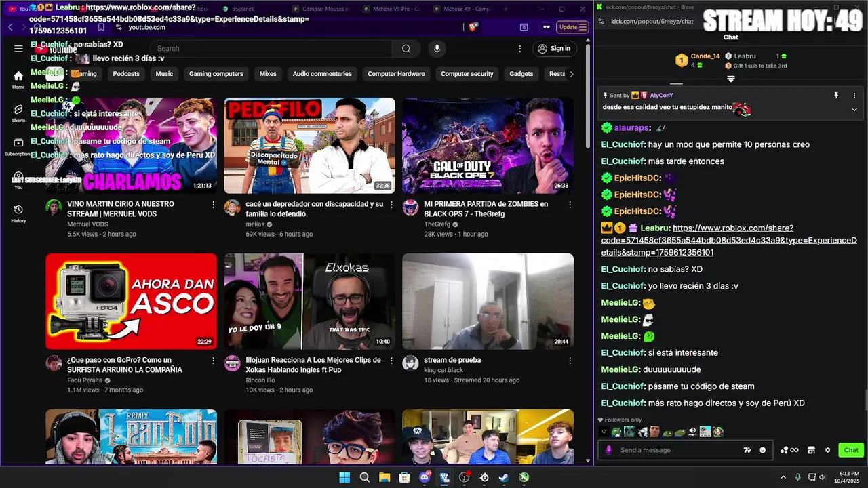Unpin the pinned message from AlyConY

836,96
